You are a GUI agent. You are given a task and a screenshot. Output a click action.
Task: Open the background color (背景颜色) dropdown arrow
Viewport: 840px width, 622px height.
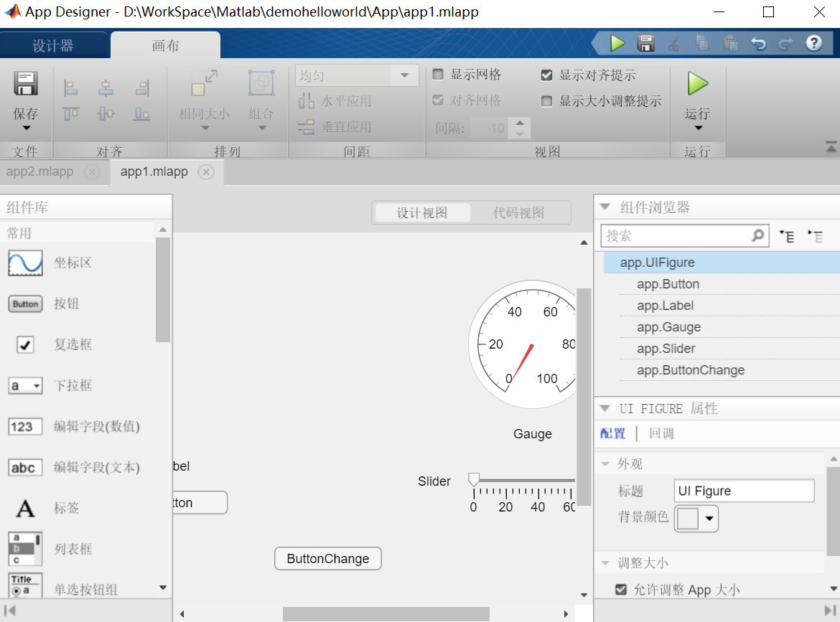[x=709, y=518]
